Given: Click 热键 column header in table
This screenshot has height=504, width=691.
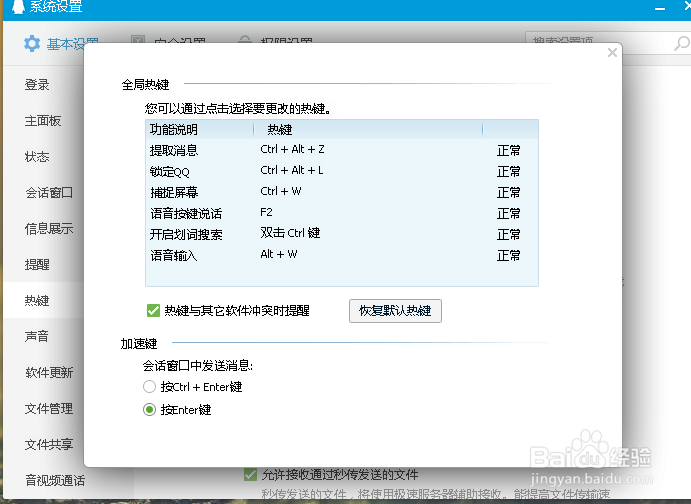Looking at the screenshot, I should pos(280,130).
